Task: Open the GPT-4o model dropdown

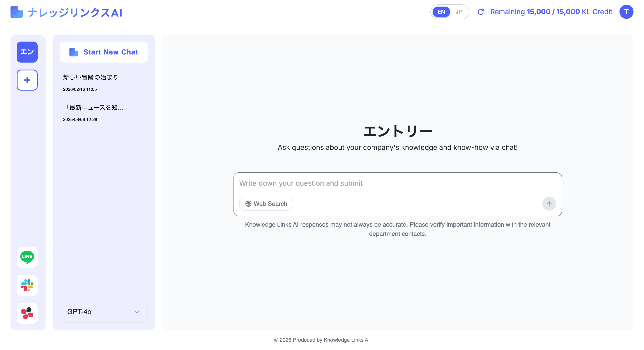Action: [x=103, y=311]
